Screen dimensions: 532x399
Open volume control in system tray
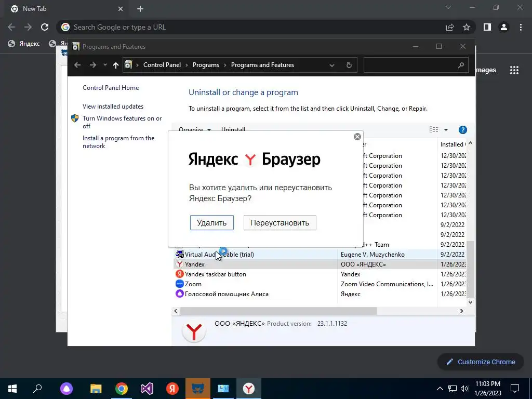pyautogui.click(x=465, y=389)
